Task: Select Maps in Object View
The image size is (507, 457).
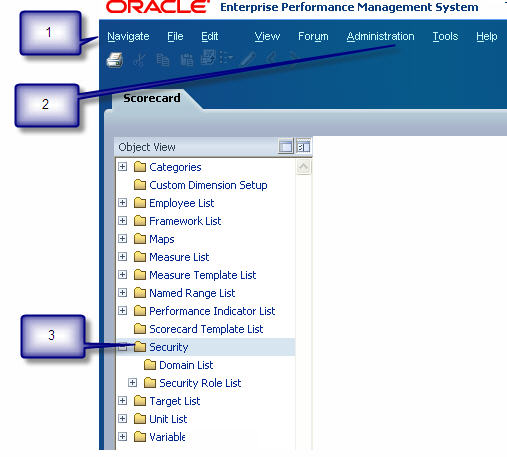Action: 162,239
